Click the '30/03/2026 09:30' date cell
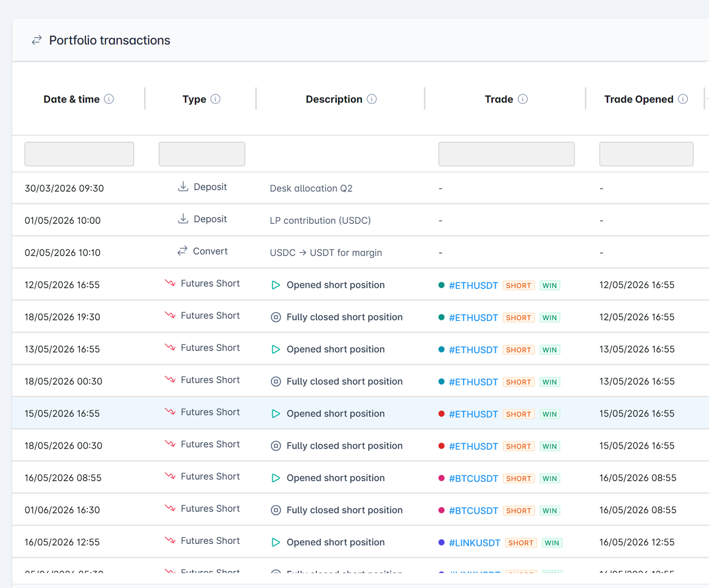This screenshot has height=588, width=709. tap(64, 188)
